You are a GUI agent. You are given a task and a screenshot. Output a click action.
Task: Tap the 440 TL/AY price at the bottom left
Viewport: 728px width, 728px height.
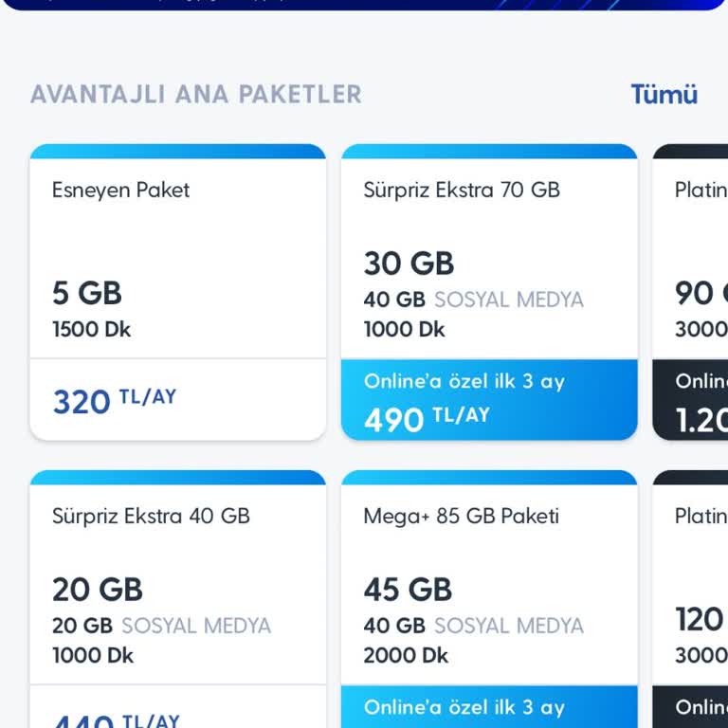[x=114, y=720]
